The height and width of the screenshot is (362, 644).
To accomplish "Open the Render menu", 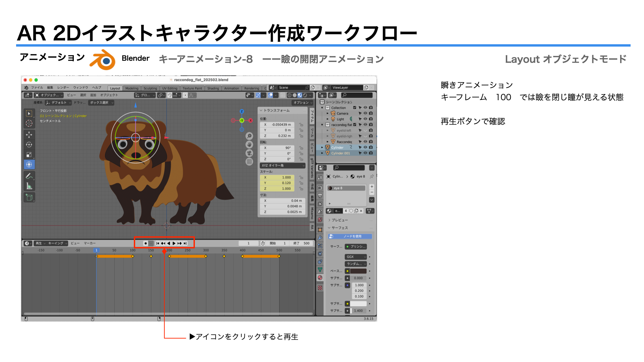I will pyautogui.click(x=63, y=88).
